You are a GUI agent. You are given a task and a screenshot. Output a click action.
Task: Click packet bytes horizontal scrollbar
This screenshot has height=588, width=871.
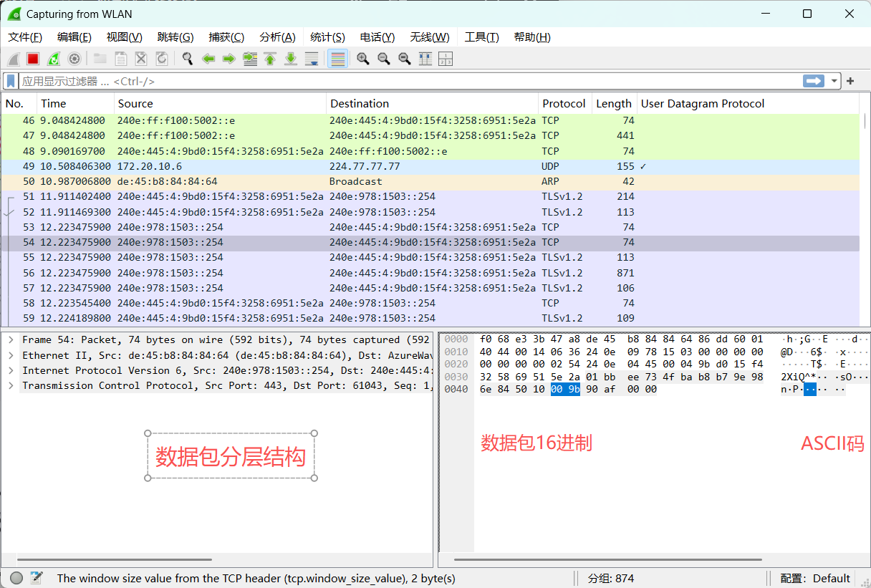click(608, 559)
